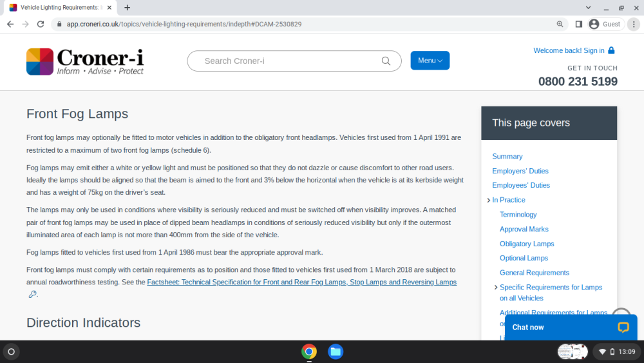Open the shelf screenshot thumbnails preview
The height and width of the screenshot is (363, 644).
point(573,351)
